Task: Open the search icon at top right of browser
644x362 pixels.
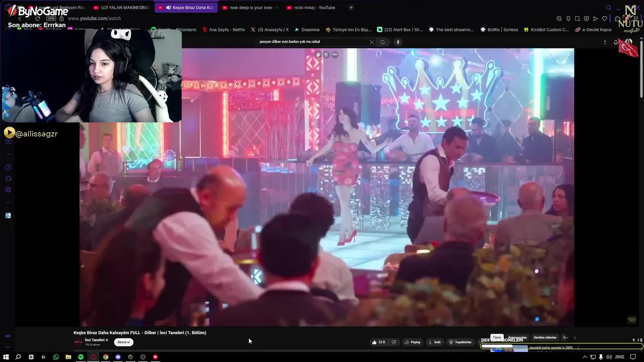Action: click(608, 8)
